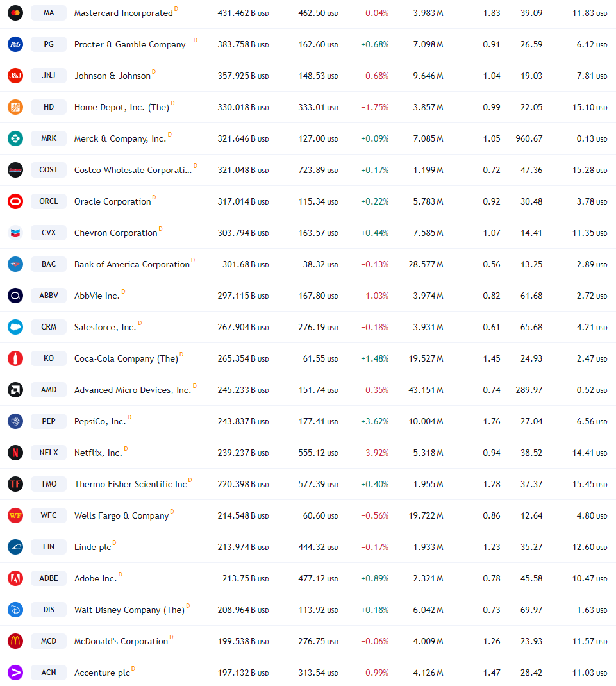
Task: Click EPS value 15.45 USD for TMO
Action: coord(590,484)
